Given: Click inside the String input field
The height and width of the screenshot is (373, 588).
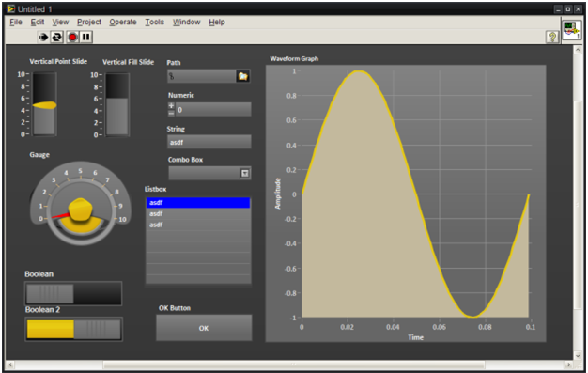Looking at the screenshot, I should click(x=209, y=142).
